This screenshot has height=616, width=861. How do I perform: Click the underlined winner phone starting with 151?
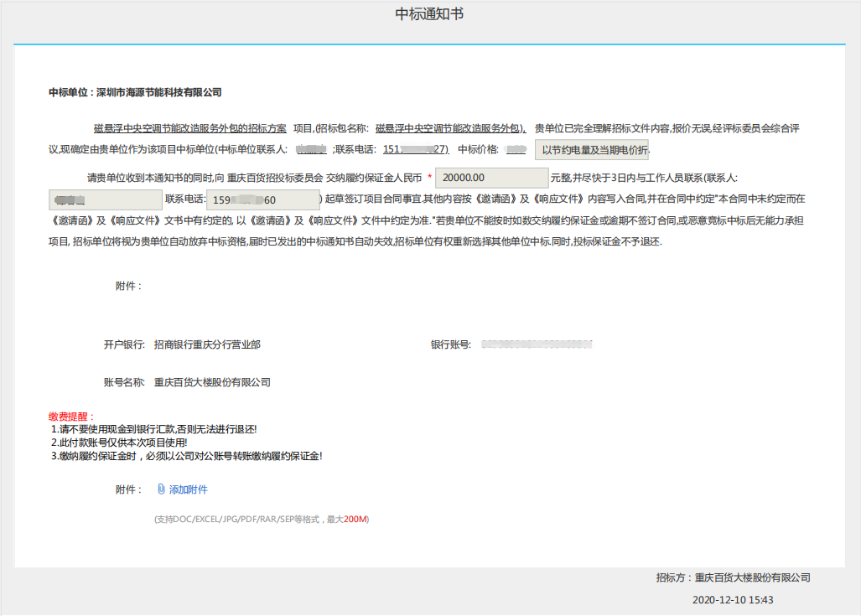(x=415, y=150)
